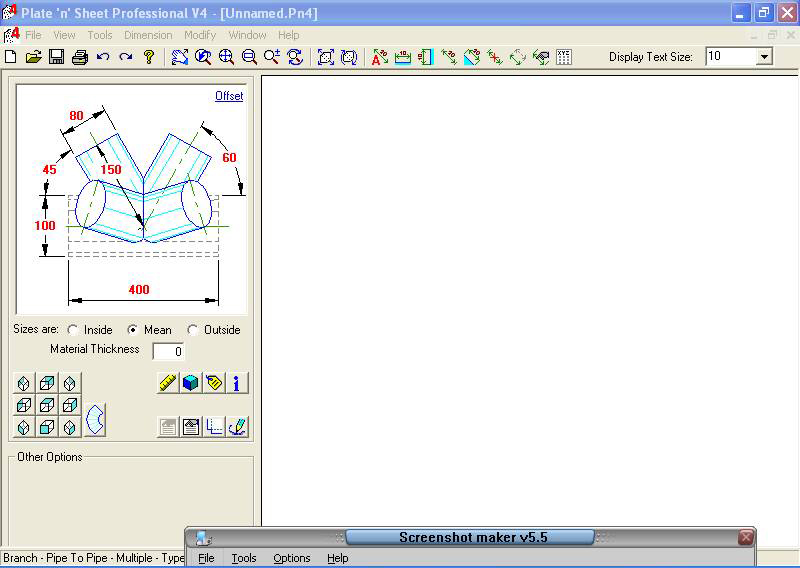Select the Outside sizes radio button
The image size is (800, 568).
point(192,330)
